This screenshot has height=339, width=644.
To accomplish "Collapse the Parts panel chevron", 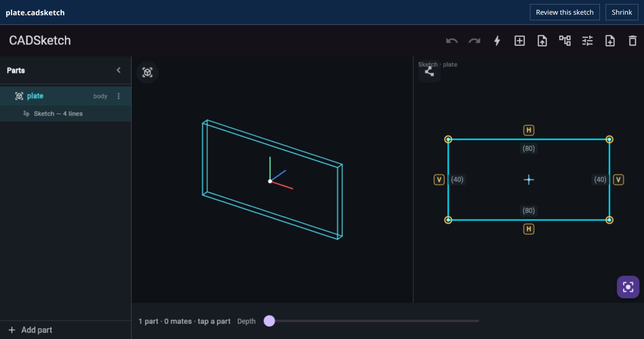I will coord(119,70).
